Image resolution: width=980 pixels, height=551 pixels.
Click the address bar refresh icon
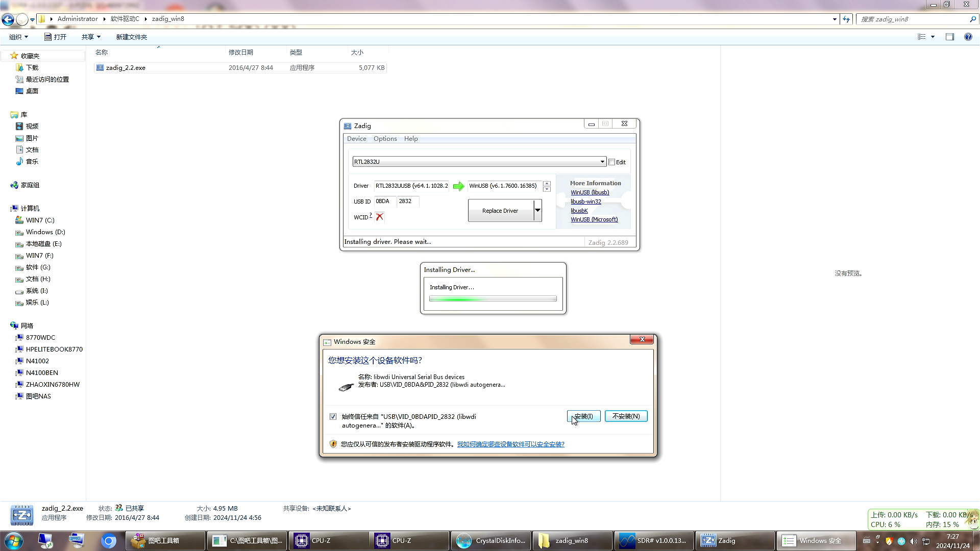[846, 19]
